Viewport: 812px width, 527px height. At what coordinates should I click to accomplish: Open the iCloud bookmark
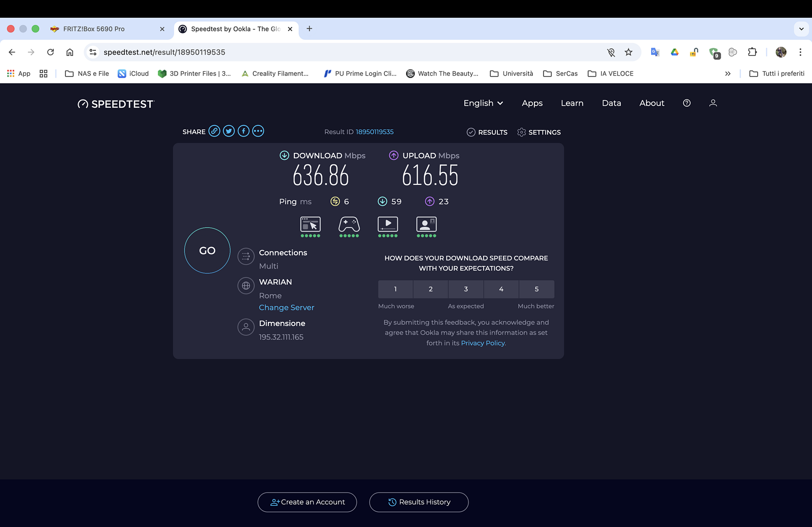pos(133,74)
